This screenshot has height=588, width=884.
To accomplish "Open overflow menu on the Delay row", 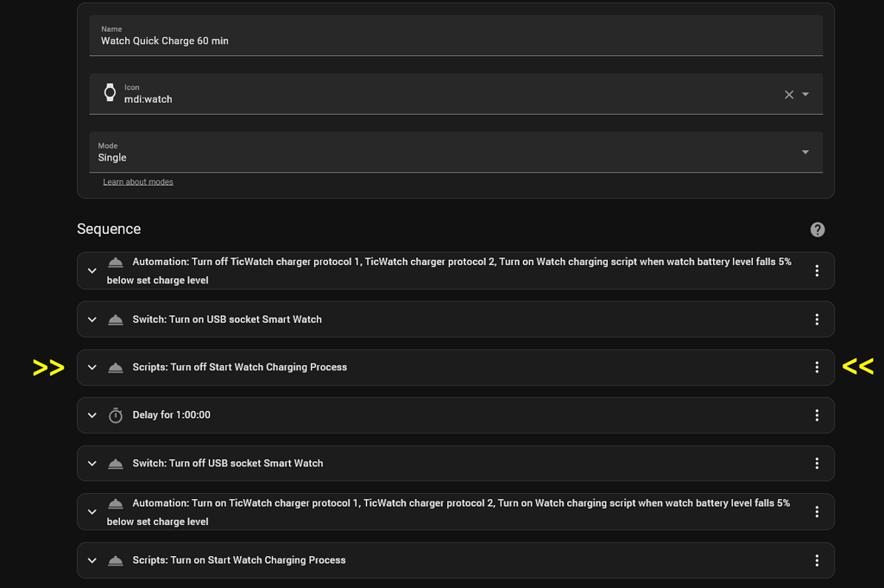I will coord(817,415).
